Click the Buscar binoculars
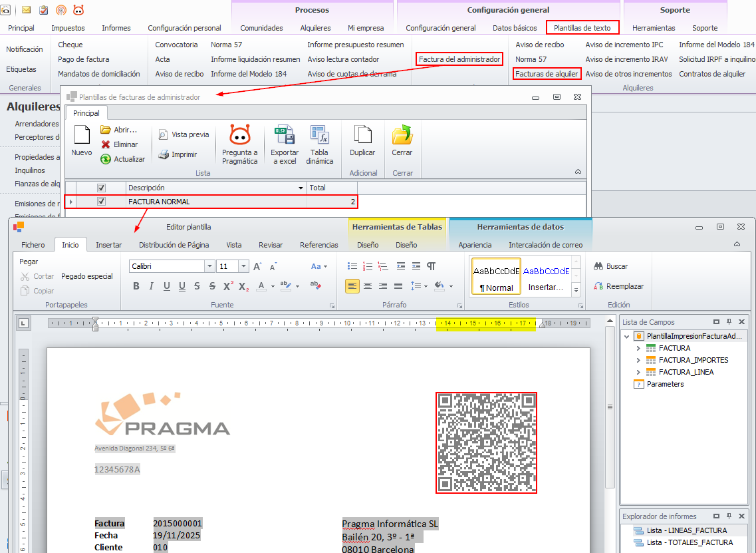Viewport: 756px width, 553px height. 598,266
